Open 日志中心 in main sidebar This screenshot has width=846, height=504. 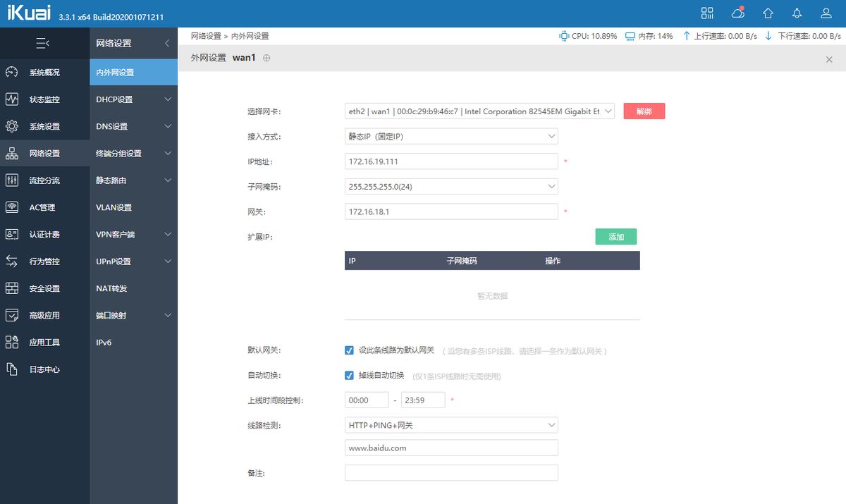click(44, 369)
